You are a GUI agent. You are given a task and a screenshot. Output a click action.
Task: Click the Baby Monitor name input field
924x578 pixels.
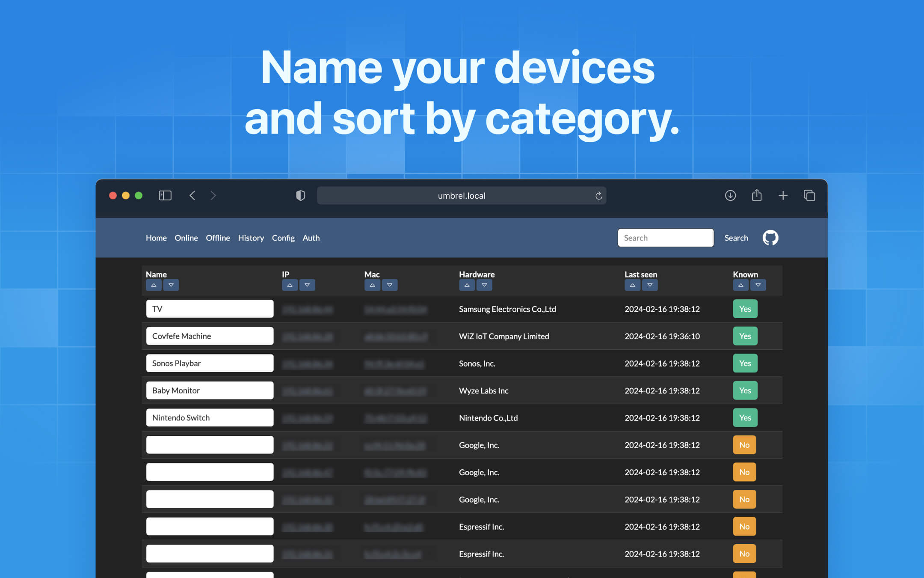[x=210, y=390]
